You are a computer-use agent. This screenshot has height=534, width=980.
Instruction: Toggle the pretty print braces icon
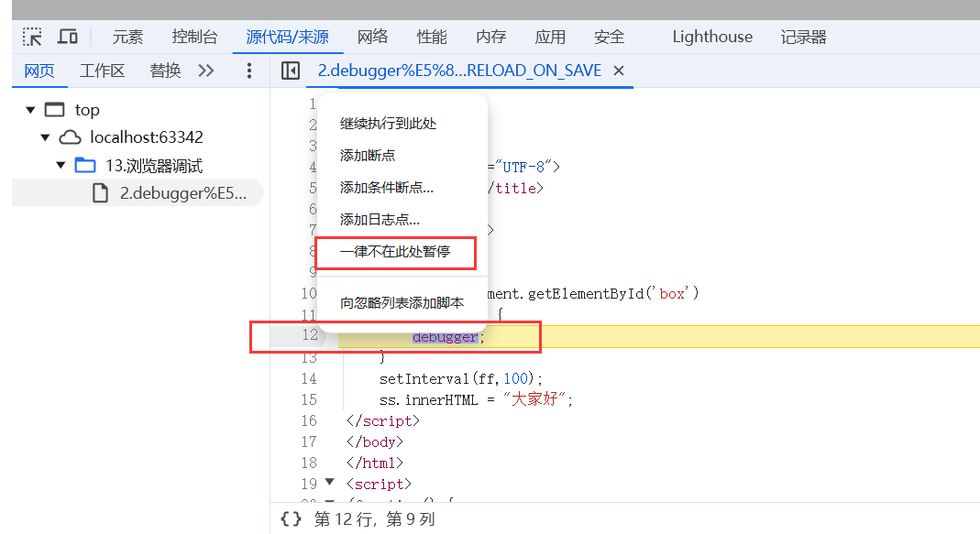[x=291, y=519]
